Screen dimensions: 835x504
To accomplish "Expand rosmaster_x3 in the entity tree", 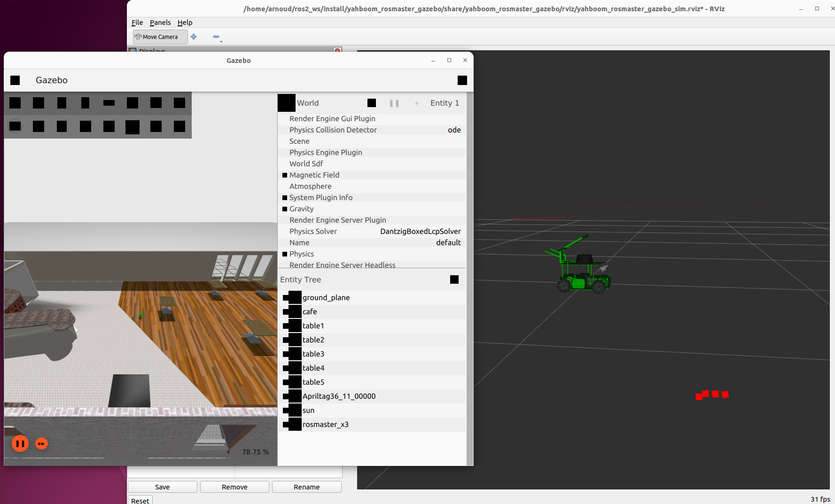I will pos(286,425).
